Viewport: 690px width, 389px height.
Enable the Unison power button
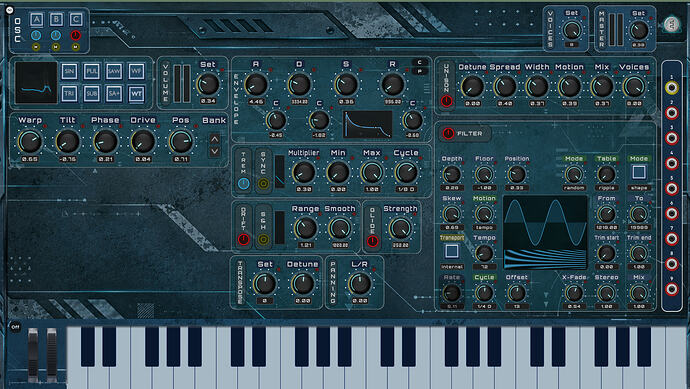(x=446, y=101)
